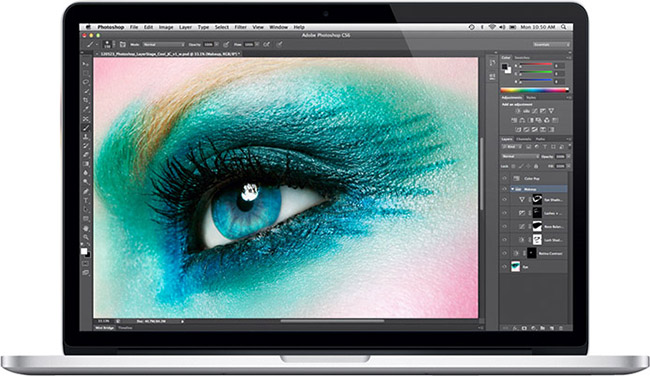Add a Hue/Saturation adjustment
The height and width of the screenshot is (376, 650).
tap(514, 120)
